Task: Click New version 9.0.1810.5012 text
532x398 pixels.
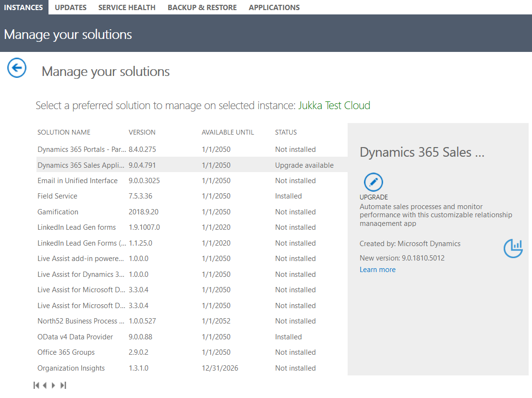Action: point(402,258)
